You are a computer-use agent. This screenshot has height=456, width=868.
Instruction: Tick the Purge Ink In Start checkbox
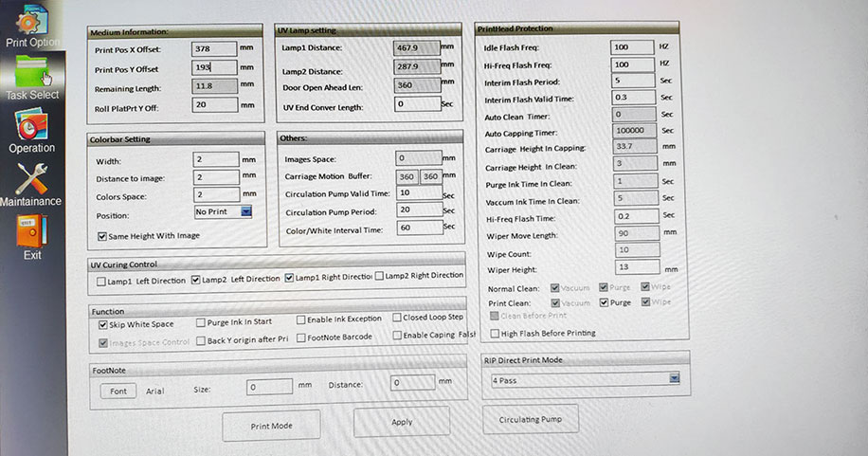coord(201,323)
